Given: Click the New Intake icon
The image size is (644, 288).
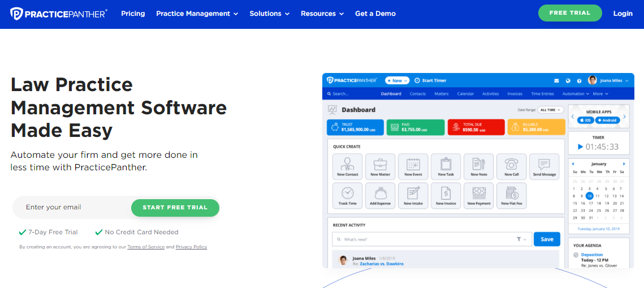Looking at the screenshot, I should pyautogui.click(x=413, y=193).
